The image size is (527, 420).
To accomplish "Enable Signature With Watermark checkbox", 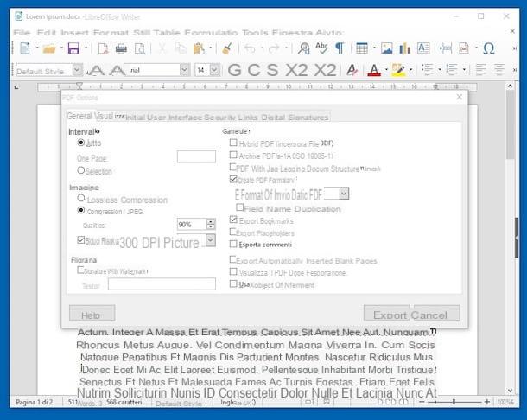I will [x=80, y=270].
